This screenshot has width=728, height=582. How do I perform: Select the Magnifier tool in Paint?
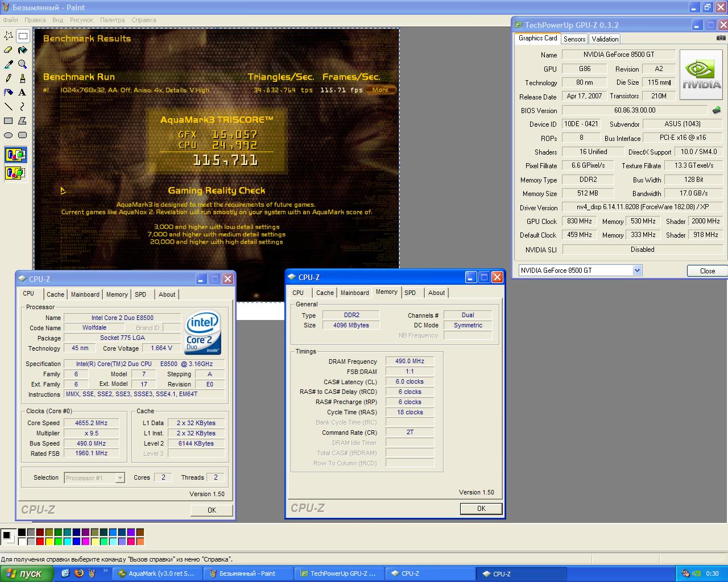[23, 64]
